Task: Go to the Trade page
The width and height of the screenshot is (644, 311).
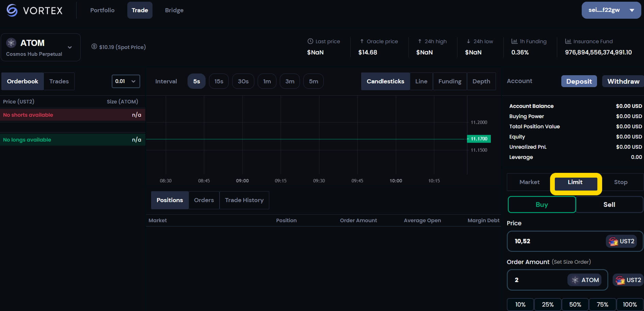Action: tap(140, 10)
